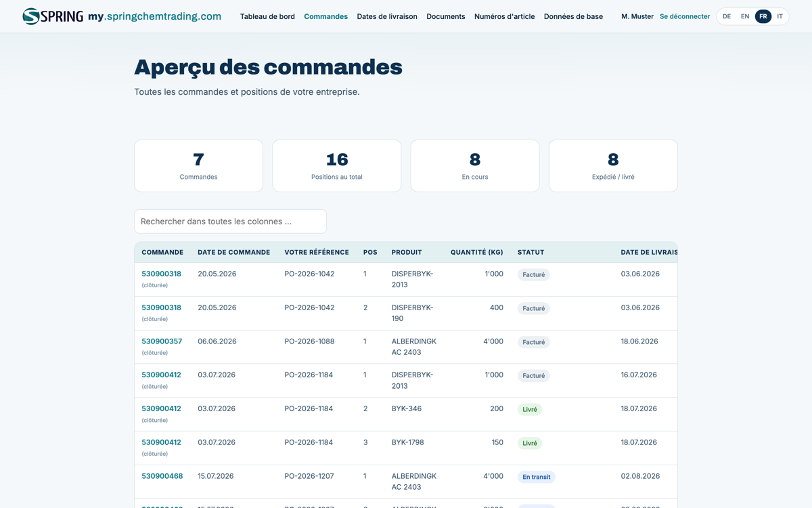Sort by VOTRE RÉFÉRENCE column header

pos(317,252)
